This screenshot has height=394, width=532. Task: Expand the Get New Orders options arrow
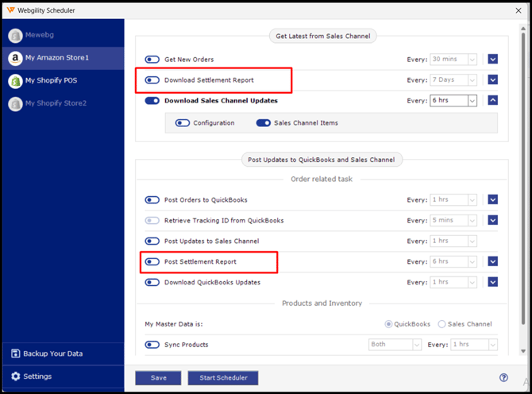(493, 60)
